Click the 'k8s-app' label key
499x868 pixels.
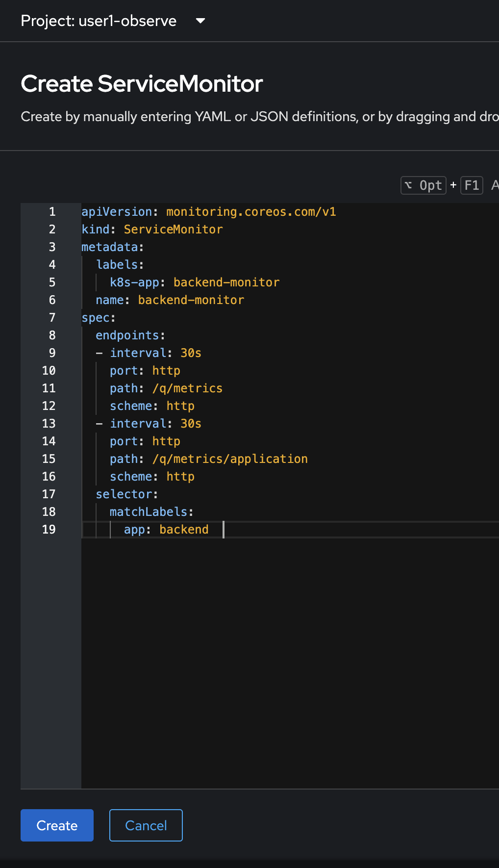(134, 282)
